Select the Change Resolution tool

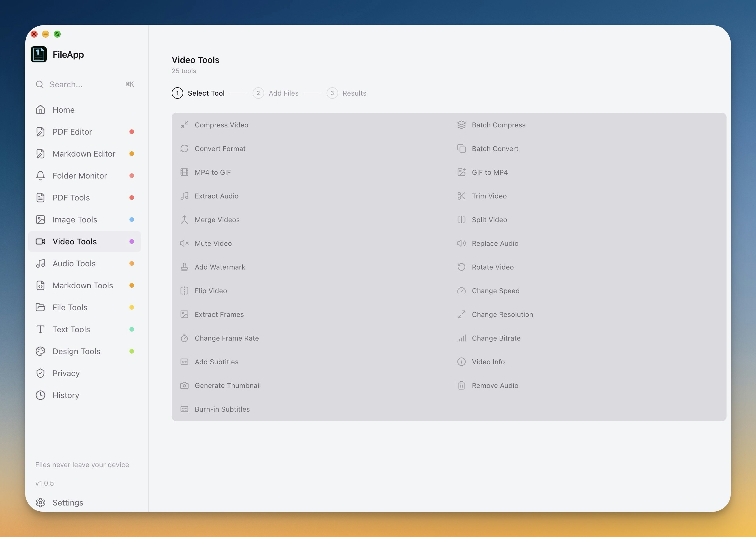(502, 315)
